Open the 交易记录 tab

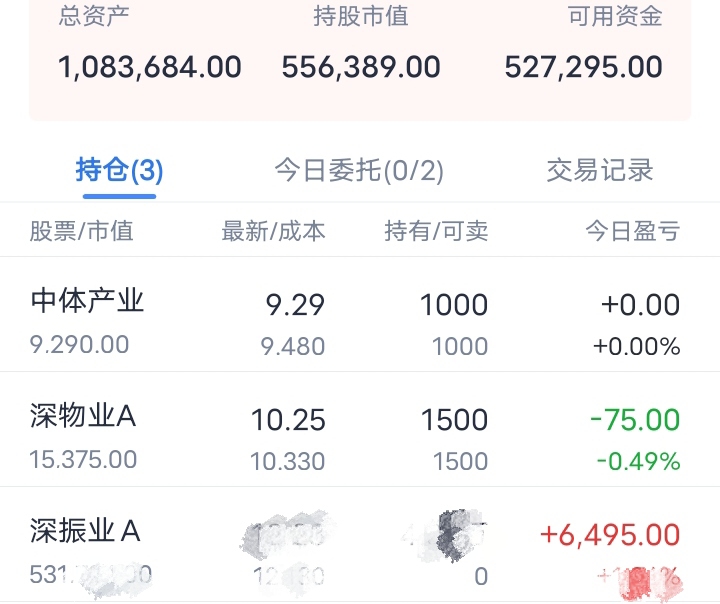point(599,170)
